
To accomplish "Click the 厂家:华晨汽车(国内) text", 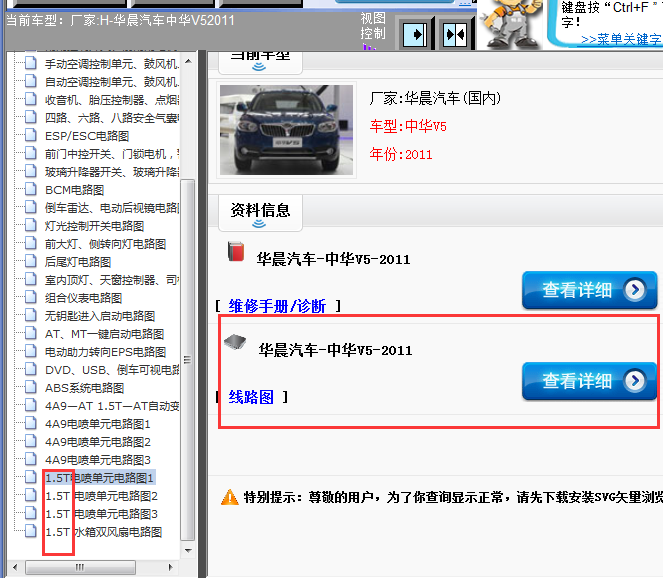I will 435,98.
